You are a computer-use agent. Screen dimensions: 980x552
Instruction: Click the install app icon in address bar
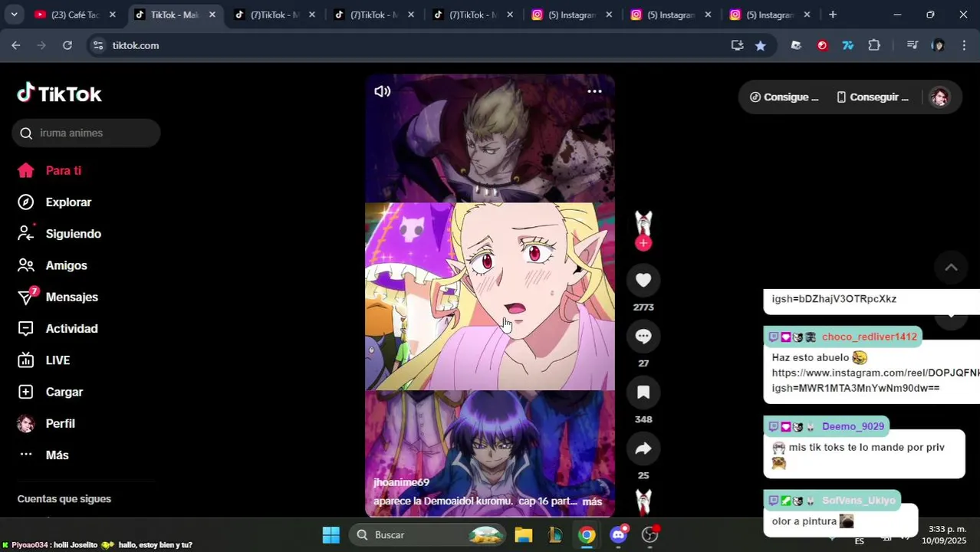coord(737,45)
